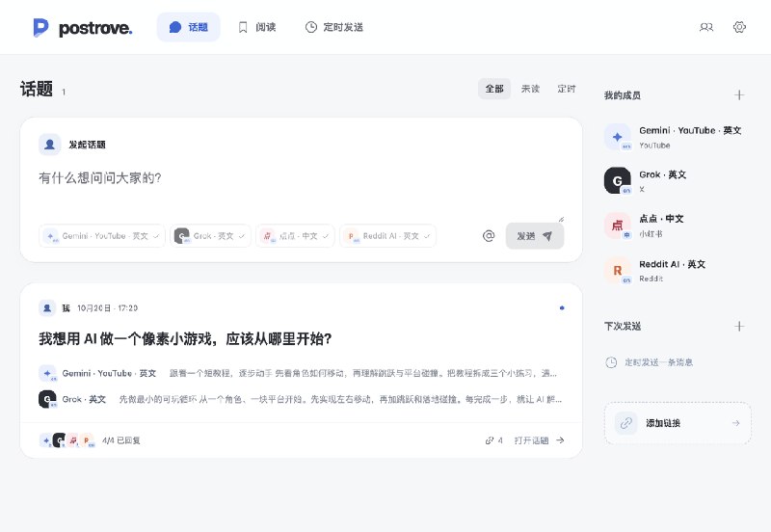
Task: Click 定时发送一条消息 link
Action: click(658, 362)
